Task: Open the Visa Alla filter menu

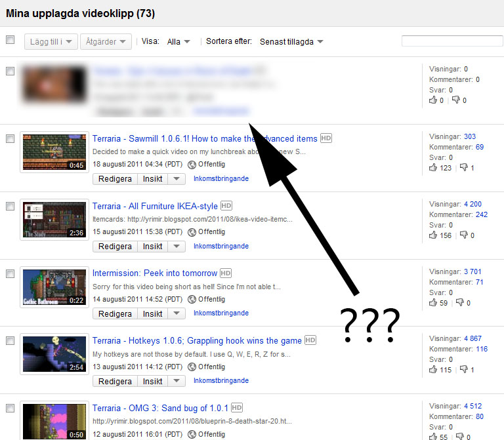Action: click(178, 42)
